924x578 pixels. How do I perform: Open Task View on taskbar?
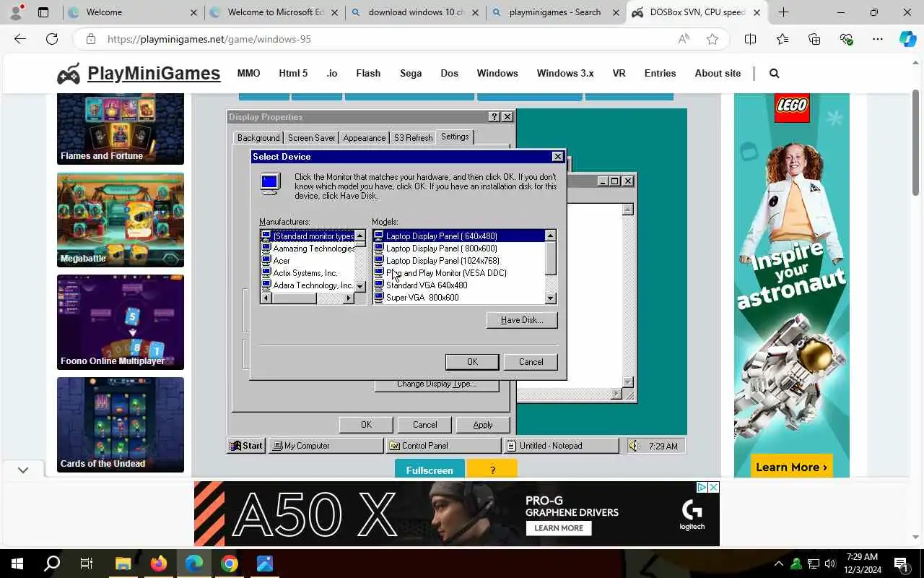click(87, 564)
